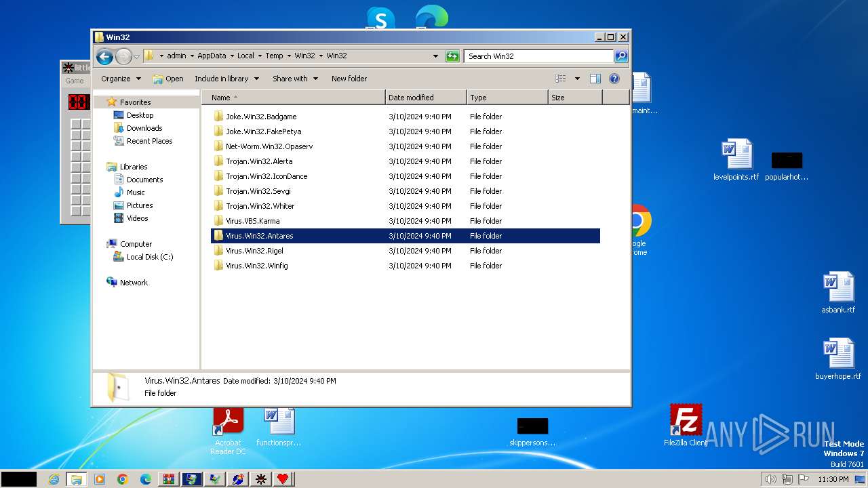Sort by Date modified column

coord(426,98)
